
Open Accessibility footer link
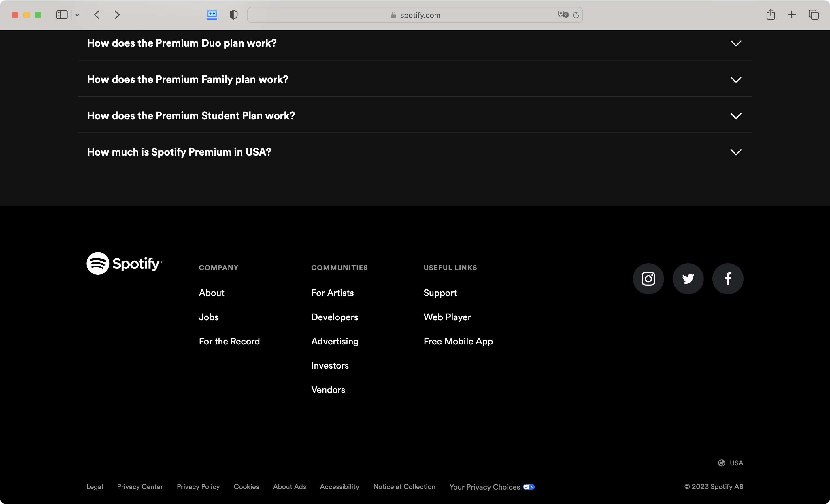(339, 487)
